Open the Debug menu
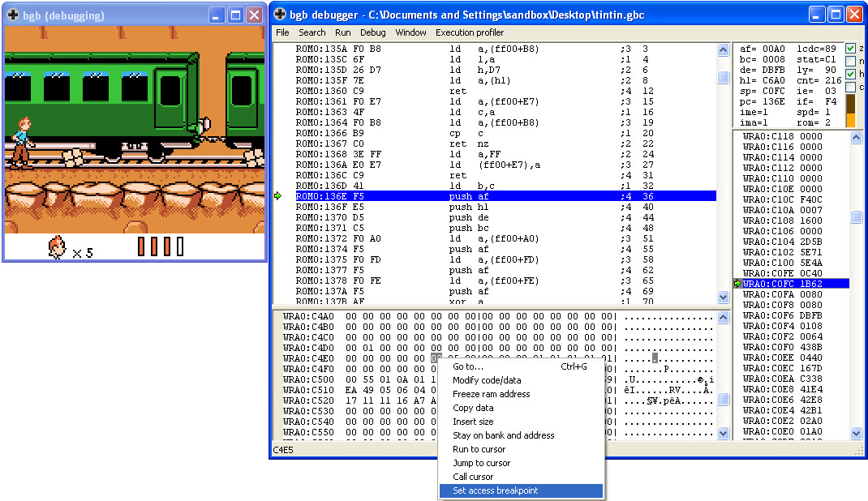Viewport: 868px width, 501px height. point(372,32)
